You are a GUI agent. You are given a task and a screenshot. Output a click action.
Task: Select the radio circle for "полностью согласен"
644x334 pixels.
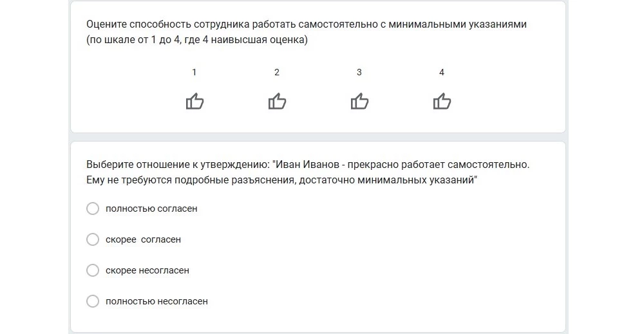pyautogui.click(x=93, y=209)
